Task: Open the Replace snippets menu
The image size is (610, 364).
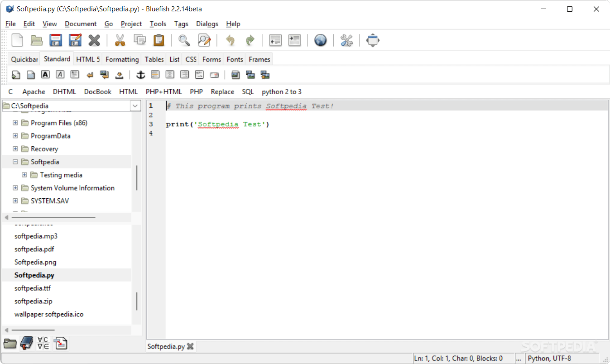Action: pyautogui.click(x=222, y=91)
